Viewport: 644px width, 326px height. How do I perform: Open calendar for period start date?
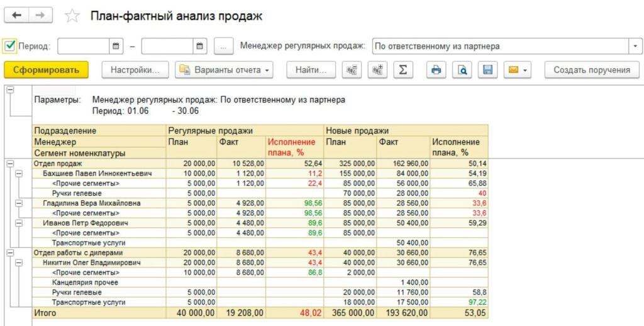(x=116, y=46)
